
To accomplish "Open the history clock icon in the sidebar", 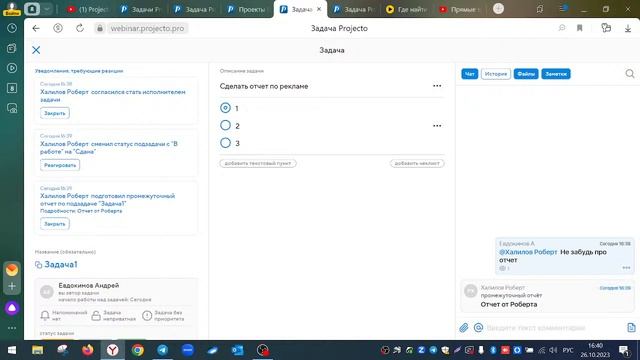I will click(x=12, y=28).
